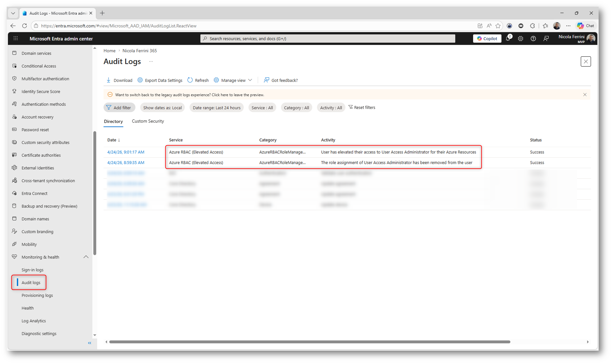Click Copilot button in header
Viewport: 612px width, 364px height.
(487, 38)
